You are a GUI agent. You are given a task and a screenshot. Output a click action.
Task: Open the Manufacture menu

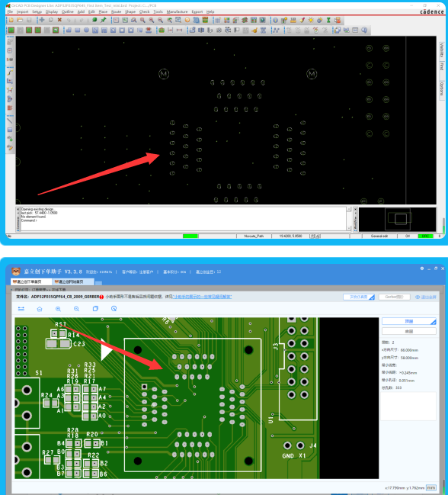coord(177,11)
